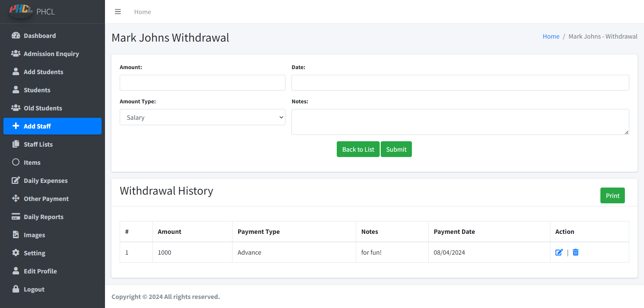Click the Back to List button
The height and width of the screenshot is (308, 644).
[x=358, y=149]
